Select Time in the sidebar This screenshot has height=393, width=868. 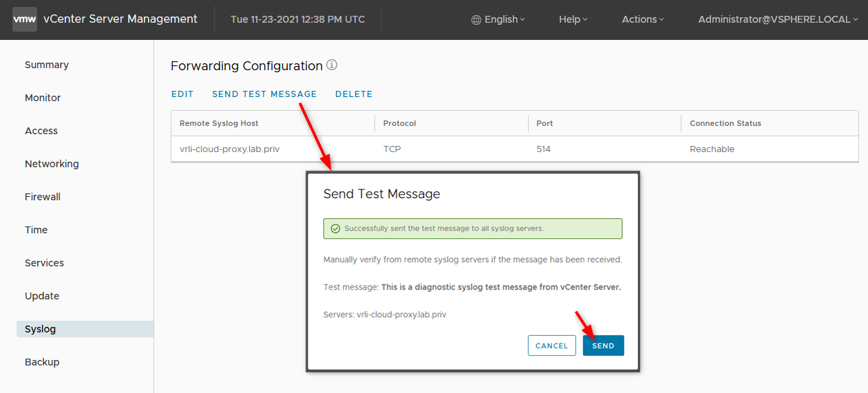[x=36, y=230]
